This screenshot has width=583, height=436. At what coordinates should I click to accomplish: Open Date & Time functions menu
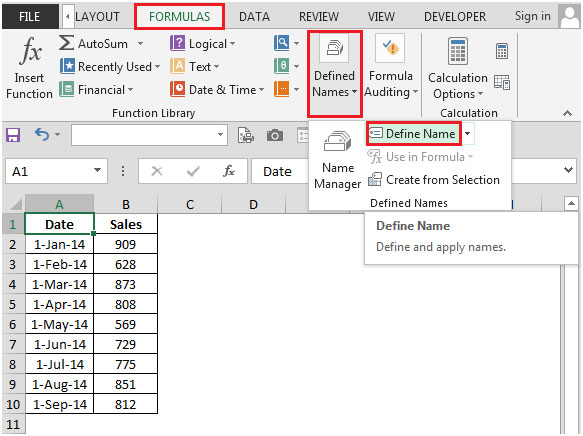coord(217,90)
